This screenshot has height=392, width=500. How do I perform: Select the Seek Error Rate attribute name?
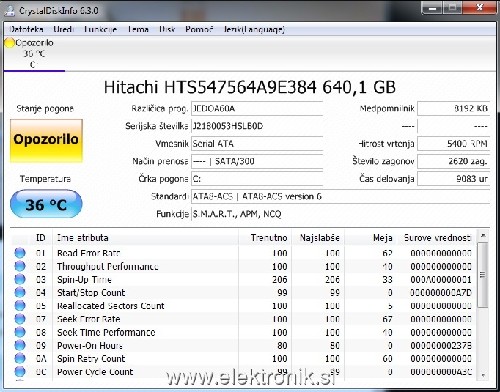coord(88,319)
